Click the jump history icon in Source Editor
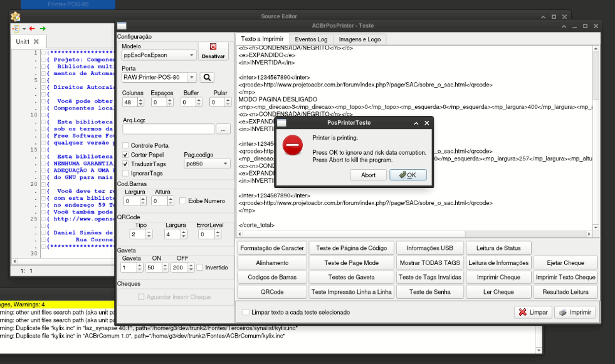The image size is (615, 364). coord(16,29)
